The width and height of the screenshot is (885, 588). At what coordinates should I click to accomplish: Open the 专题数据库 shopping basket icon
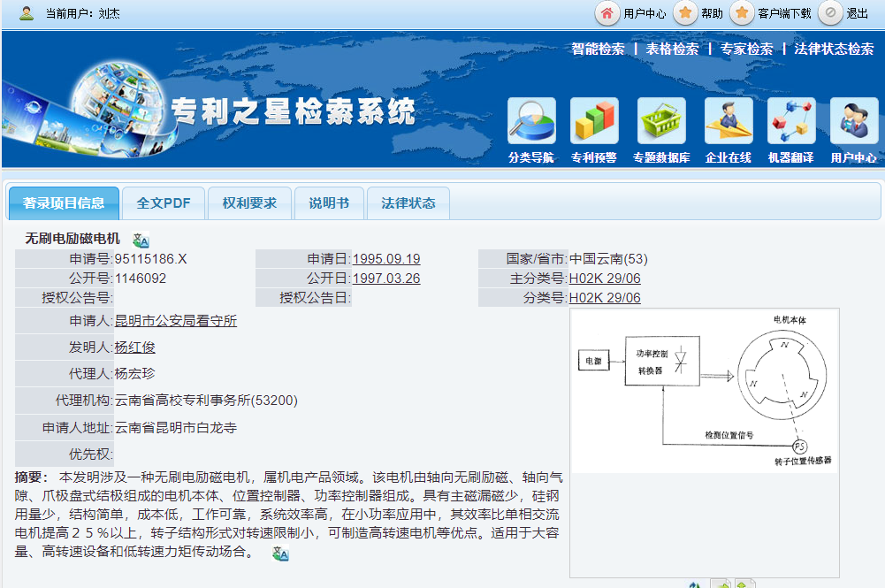661,122
